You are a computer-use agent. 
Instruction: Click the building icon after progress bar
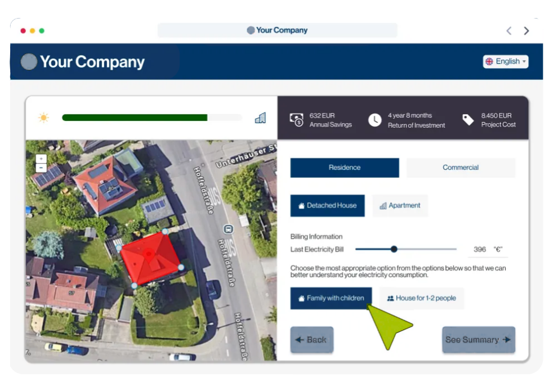[260, 118]
